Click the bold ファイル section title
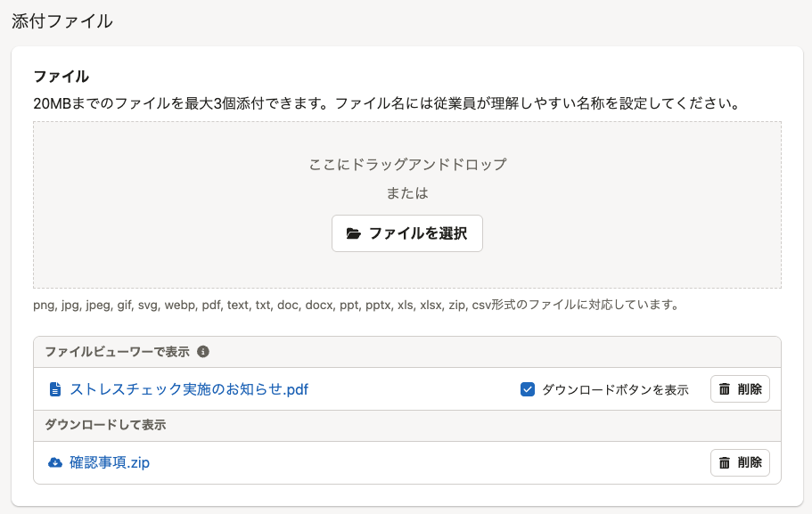The width and height of the screenshot is (812, 514). (x=62, y=77)
